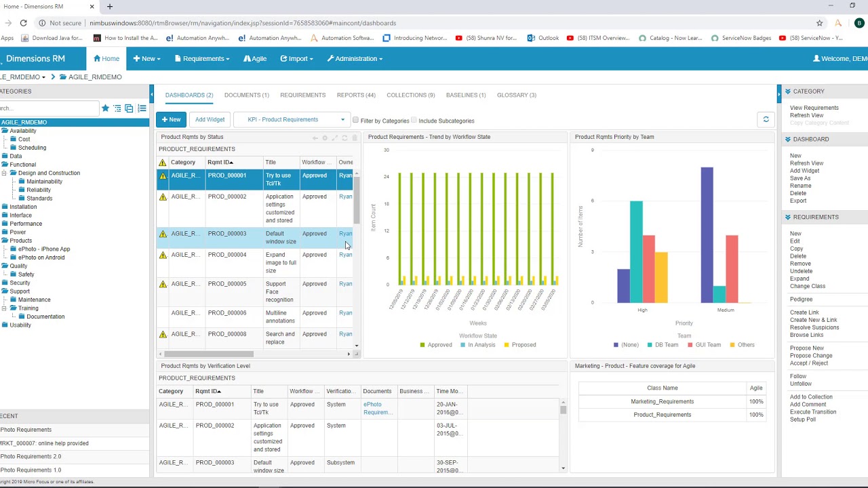
Task: Select ePhoto on Android tree item
Action: 41,258
